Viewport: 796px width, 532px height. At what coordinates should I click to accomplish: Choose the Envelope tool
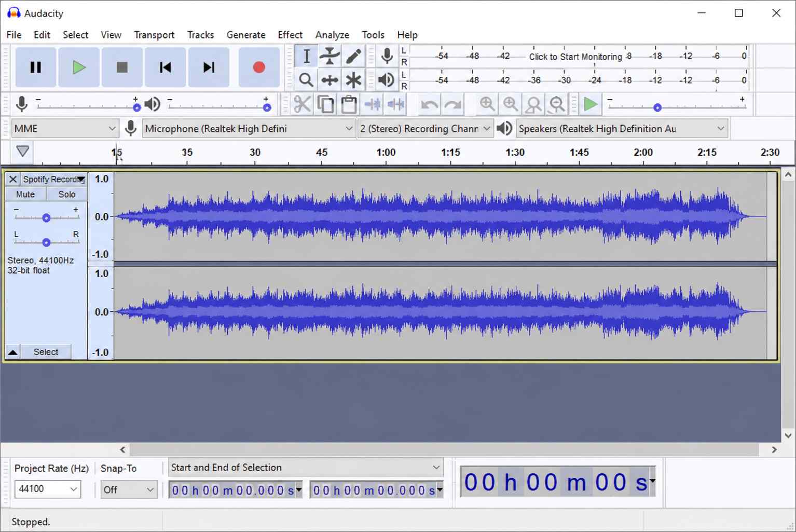click(x=330, y=56)
